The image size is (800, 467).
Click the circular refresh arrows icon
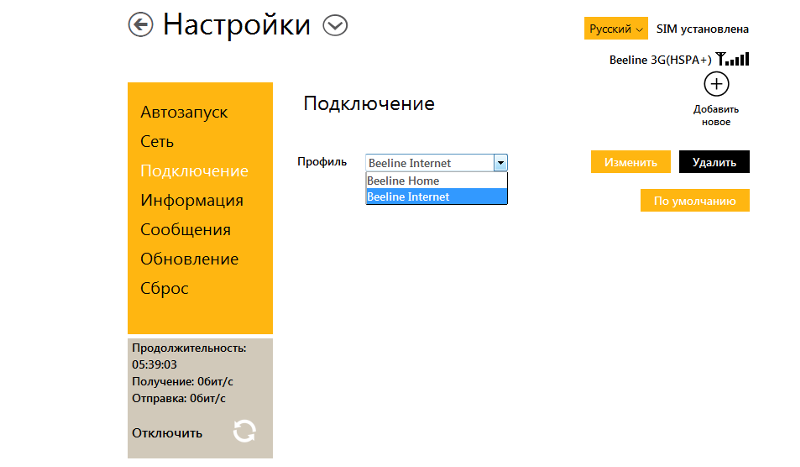[244, 431]
